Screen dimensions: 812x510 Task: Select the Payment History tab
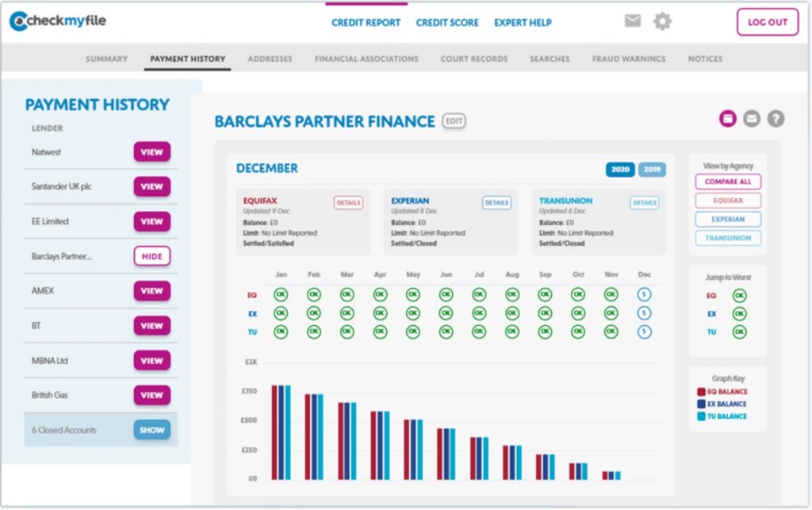point(187,59)
